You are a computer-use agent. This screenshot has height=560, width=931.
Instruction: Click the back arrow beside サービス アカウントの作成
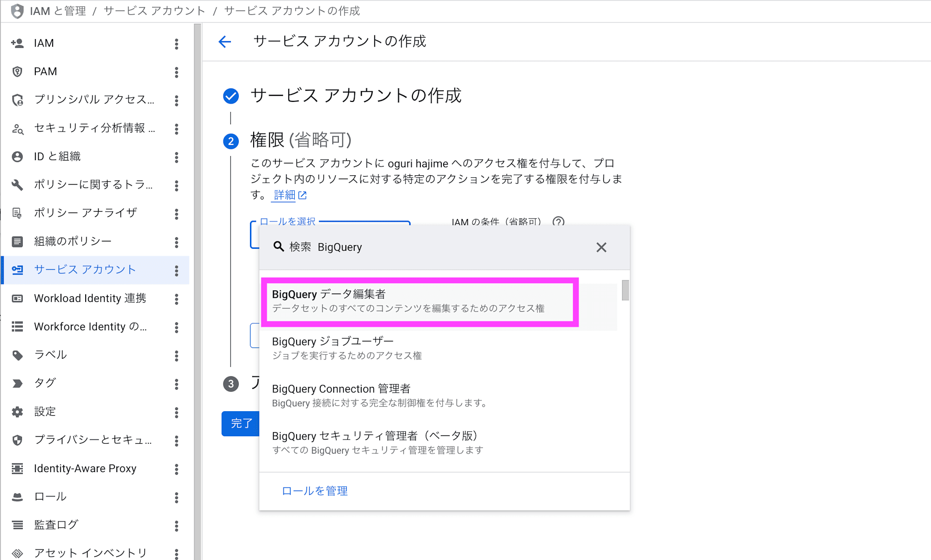[x=225, y=42]
